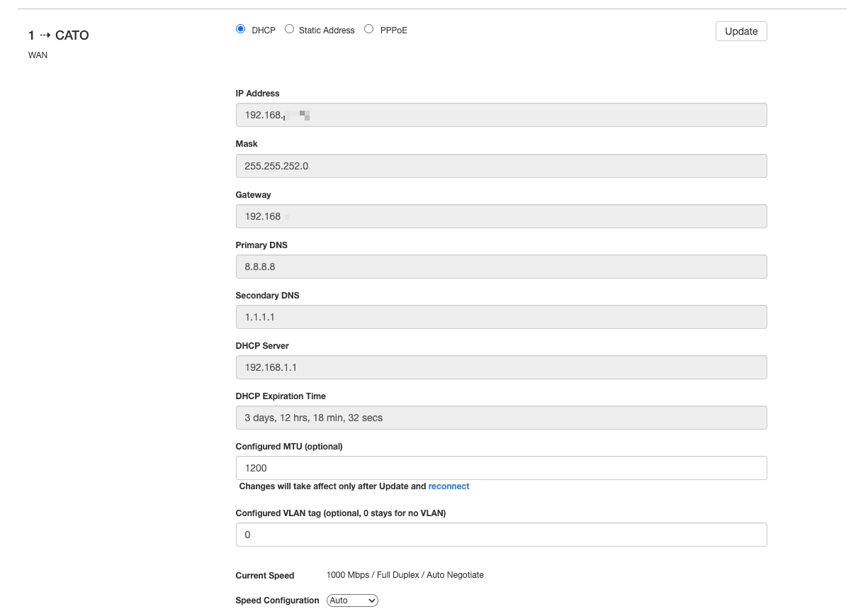Click the IP Address field
Screen dimensions: 868x614
(x=501, y=115)
